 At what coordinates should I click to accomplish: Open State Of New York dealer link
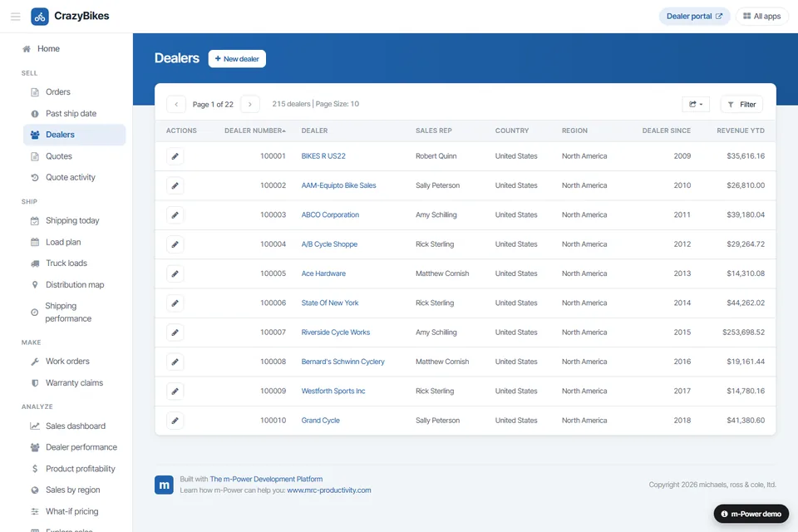coord(330,303)
